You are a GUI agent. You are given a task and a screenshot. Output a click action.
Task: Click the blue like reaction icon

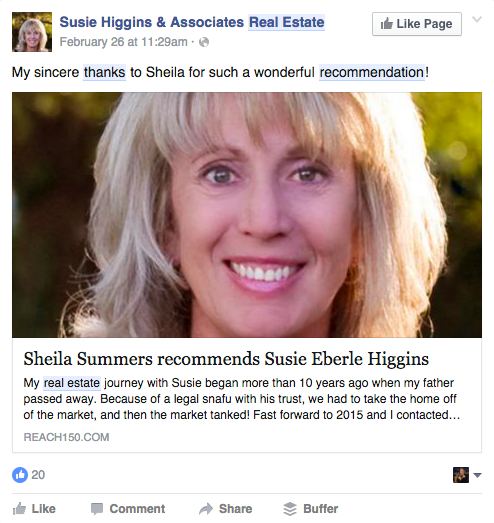tap(20, 475)
